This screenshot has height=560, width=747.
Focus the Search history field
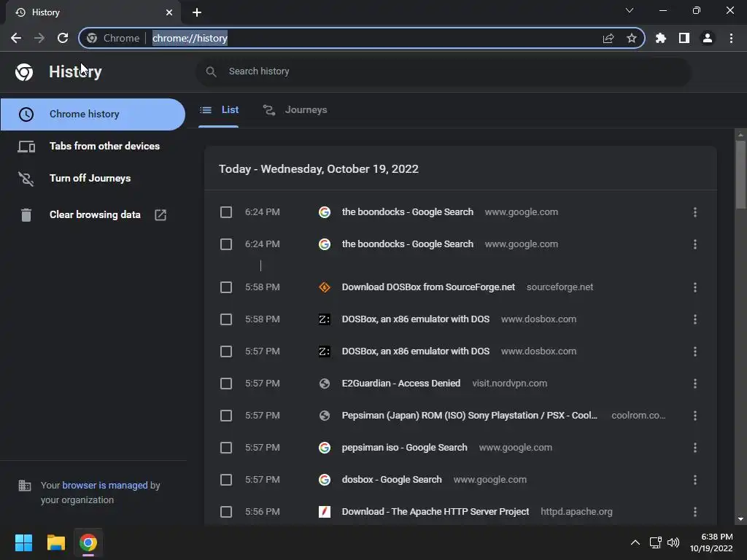[443, 71]
